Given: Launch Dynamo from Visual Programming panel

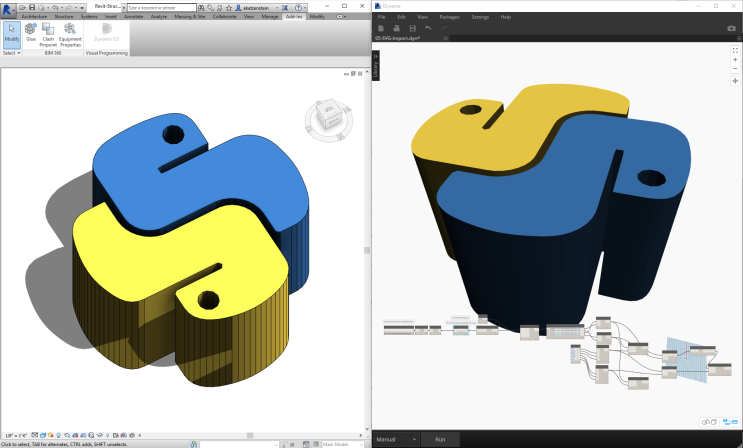Looking at the screenshot, I should (106, 38).
